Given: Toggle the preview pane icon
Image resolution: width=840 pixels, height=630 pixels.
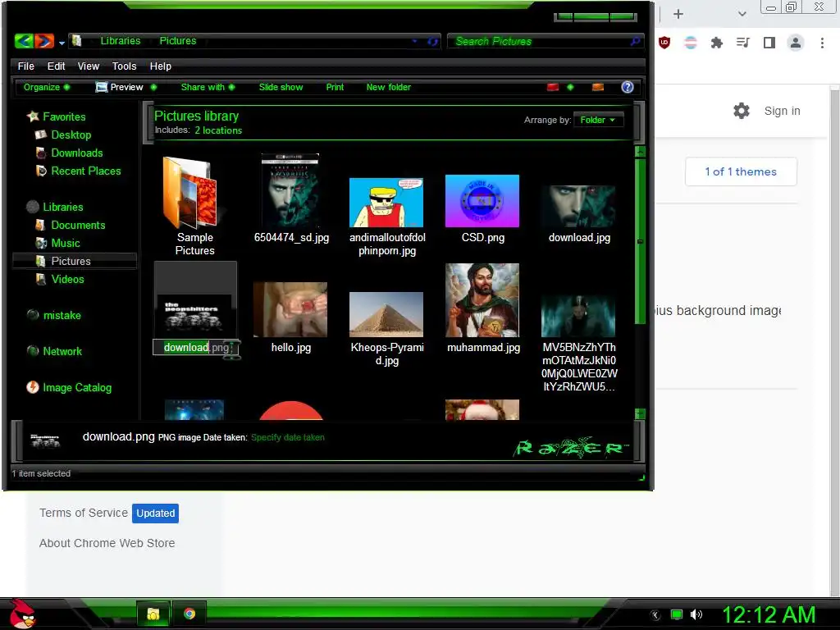Looking at the screenshot, I should [598, 87].
